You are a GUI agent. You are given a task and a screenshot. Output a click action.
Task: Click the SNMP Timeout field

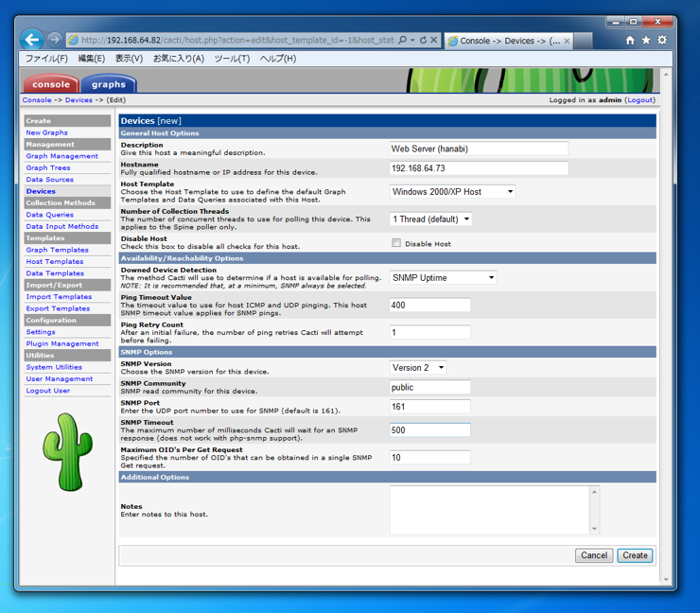click(x=429, y=429)
